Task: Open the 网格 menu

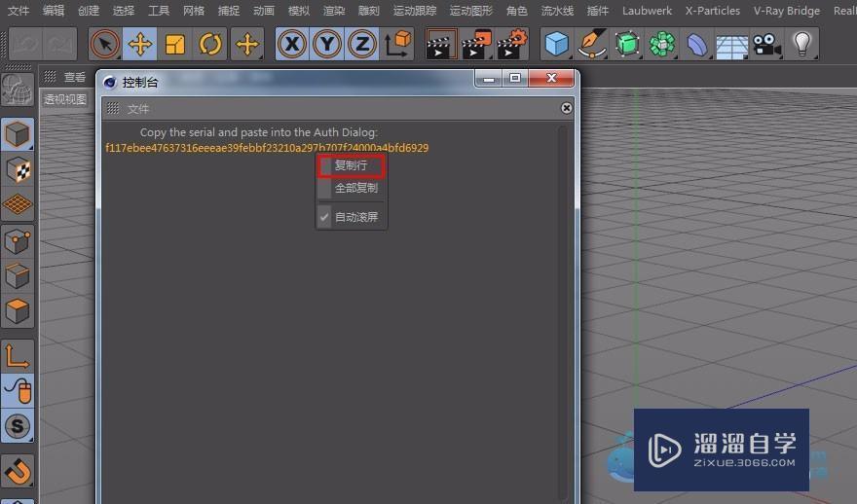Action: [x=194, y=11]
